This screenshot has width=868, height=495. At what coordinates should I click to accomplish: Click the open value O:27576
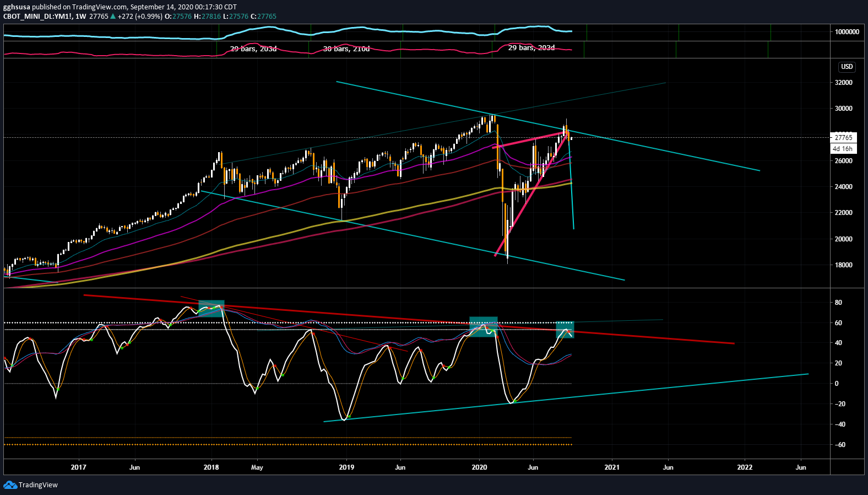pos(178,17)
